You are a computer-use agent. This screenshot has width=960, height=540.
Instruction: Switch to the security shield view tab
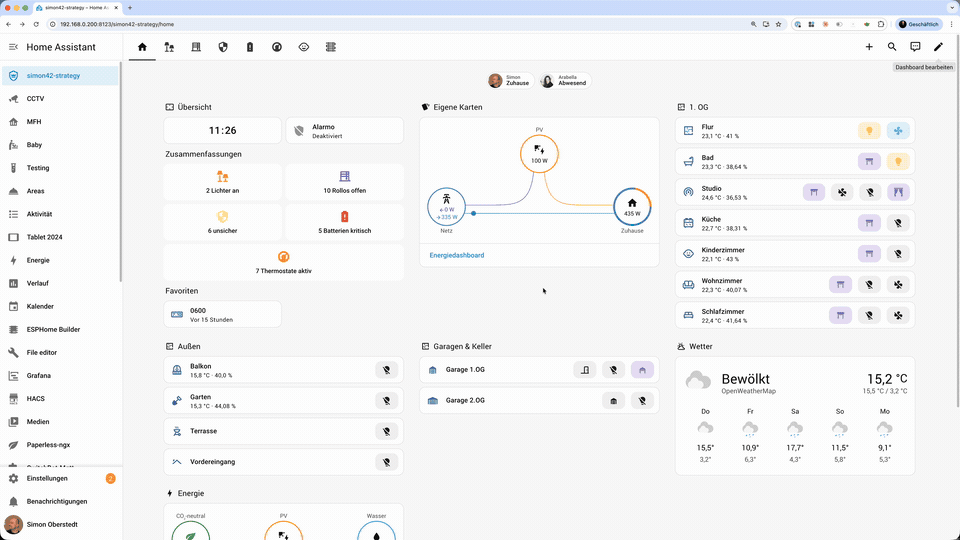coord(223,47)
